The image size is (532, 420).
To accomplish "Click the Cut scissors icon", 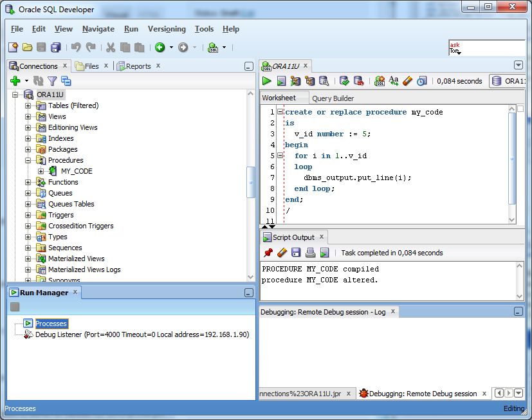I will click(110, 47).
